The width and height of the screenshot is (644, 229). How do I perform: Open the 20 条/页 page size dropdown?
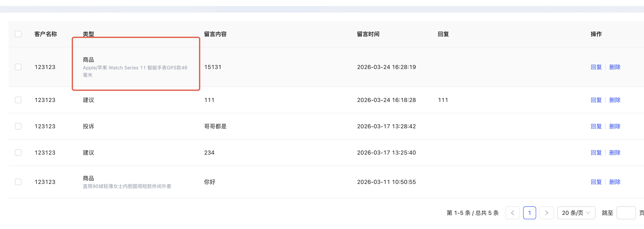point(576,213)
